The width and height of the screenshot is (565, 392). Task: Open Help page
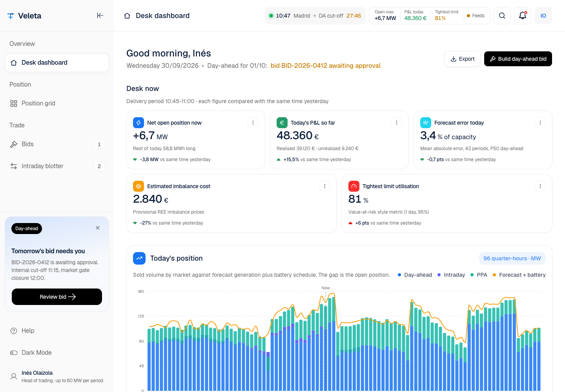57,331
